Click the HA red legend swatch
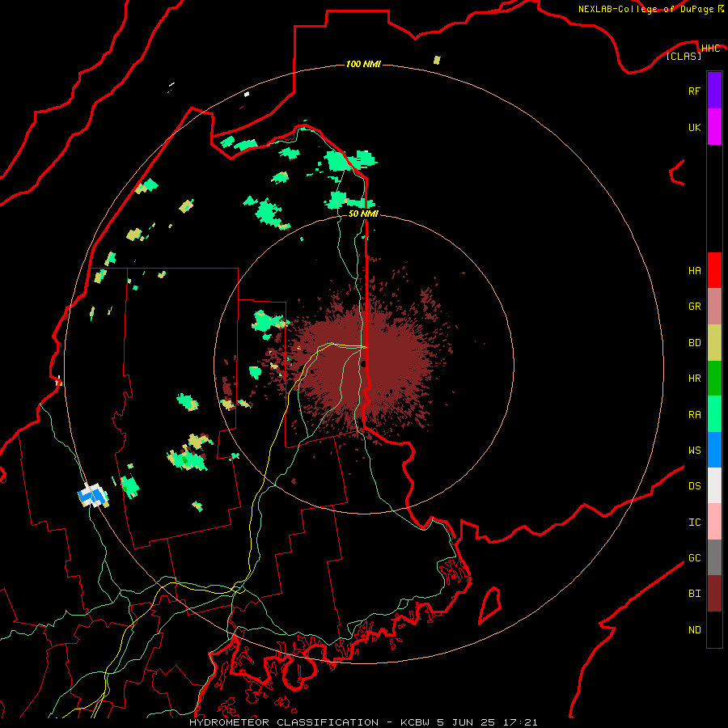Viewport: 728px width, 728px height. (x=714, y=270)
